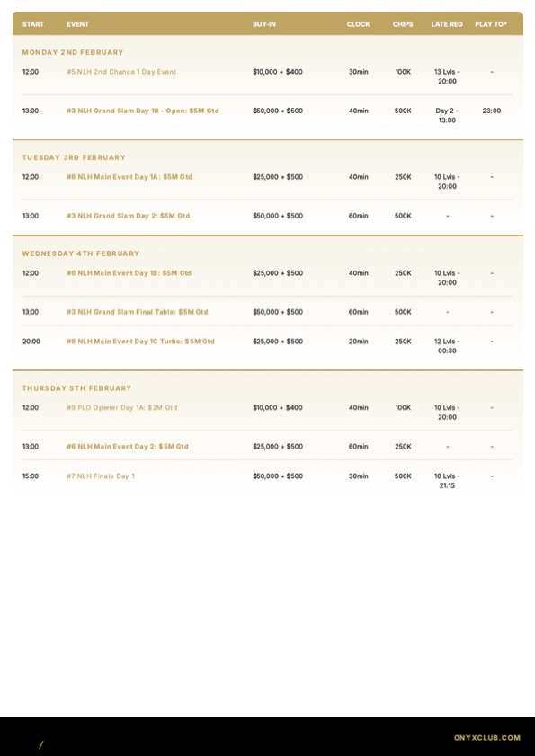Select #6 NLH Main Event Day 1B
535x756 pixels.
[129, 273]
